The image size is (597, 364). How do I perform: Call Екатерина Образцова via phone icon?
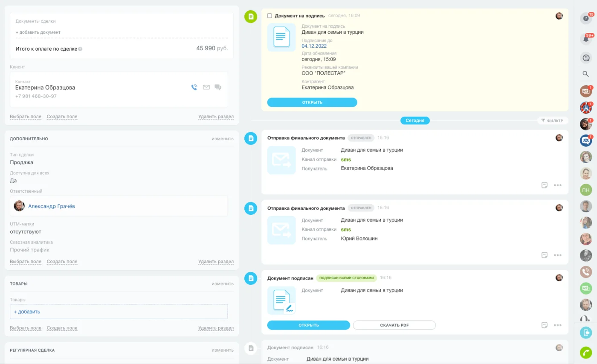[194, 87]
